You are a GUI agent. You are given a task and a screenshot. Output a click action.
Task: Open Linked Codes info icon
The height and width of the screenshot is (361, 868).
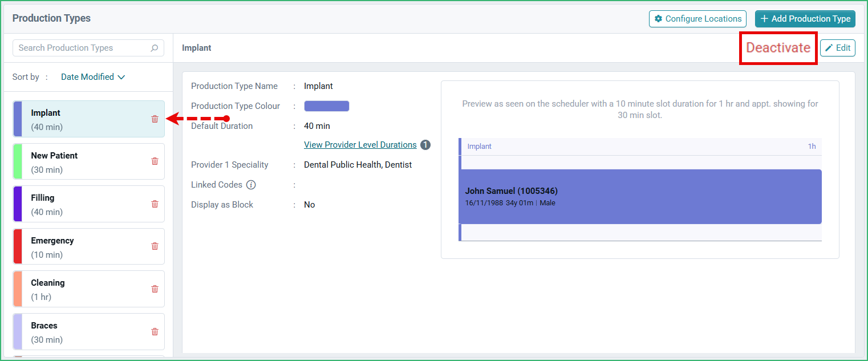pos(251,185)
